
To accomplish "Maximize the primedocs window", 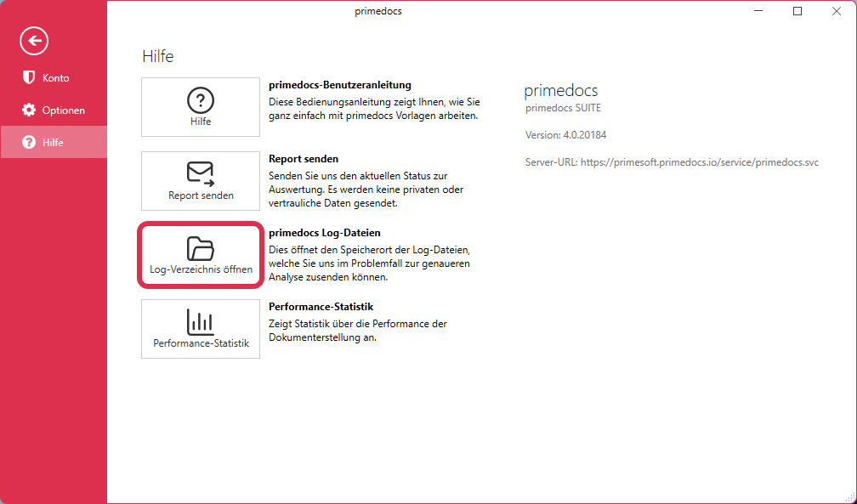I will coord(797,12).
